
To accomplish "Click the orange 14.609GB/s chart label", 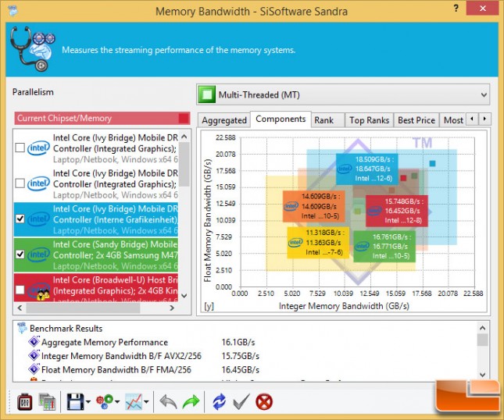I will click(x=314, y=206).
